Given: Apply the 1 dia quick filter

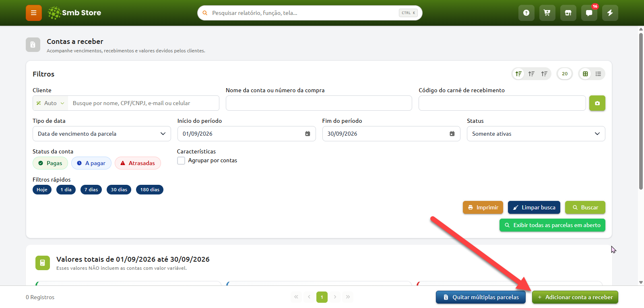Looking at the screenshot, I should click(66, 190).
